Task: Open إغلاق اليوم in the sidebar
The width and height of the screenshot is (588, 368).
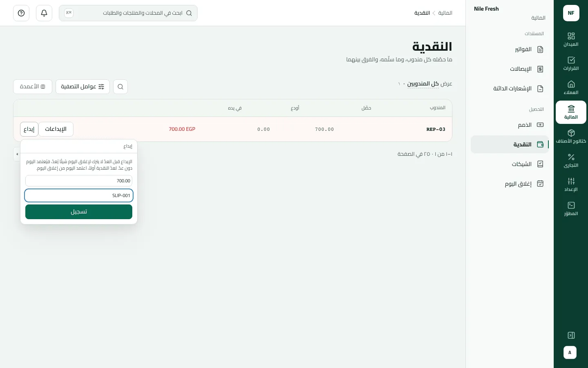Action: (510, 184)
